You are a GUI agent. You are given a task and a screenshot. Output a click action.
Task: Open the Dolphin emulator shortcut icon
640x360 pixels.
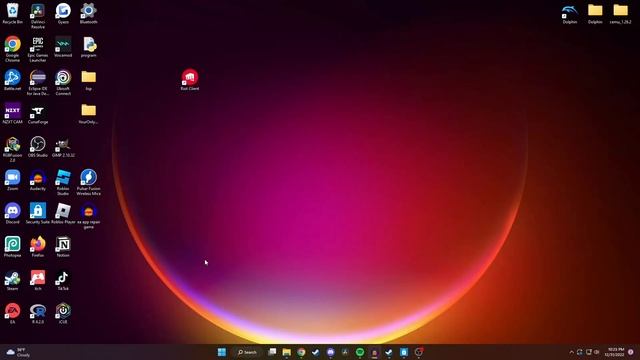[570, 14]
